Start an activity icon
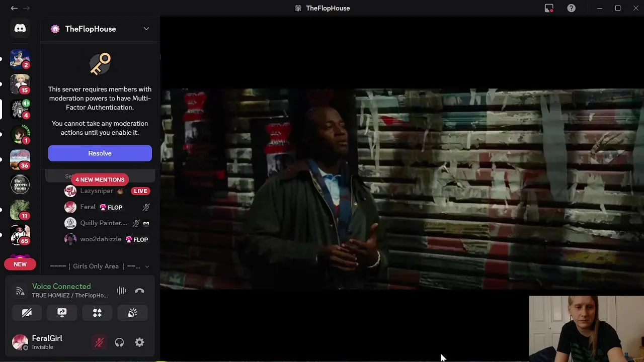This screenshot has width=644, height=362. click(97, 313)
